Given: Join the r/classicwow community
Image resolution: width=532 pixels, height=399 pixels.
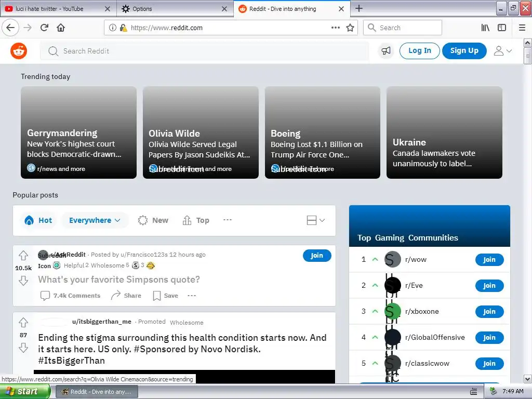Looking at the screenshot, I should click(489, 363).
